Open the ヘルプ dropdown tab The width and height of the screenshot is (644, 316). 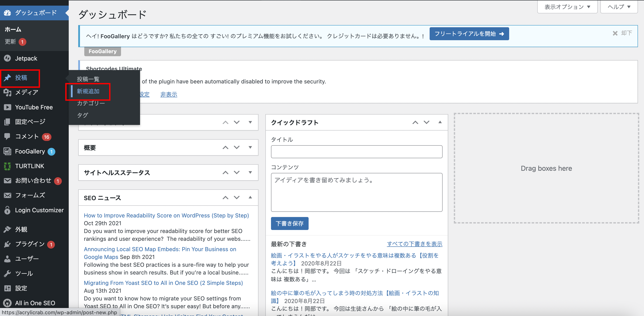pyautogui.click(x=619, y=7)
